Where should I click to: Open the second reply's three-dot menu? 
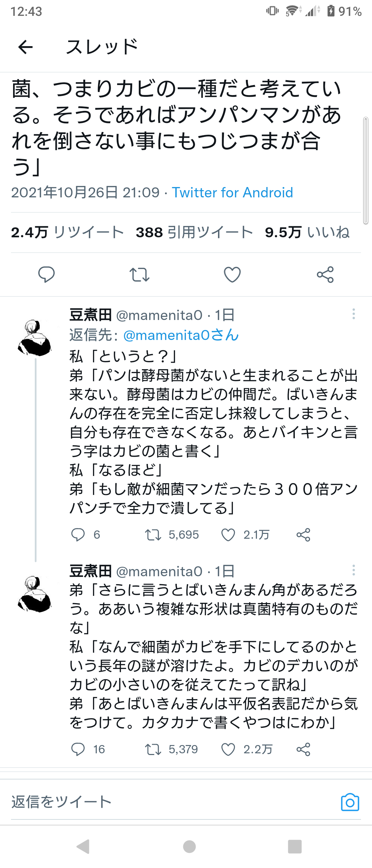coord(353,570)
